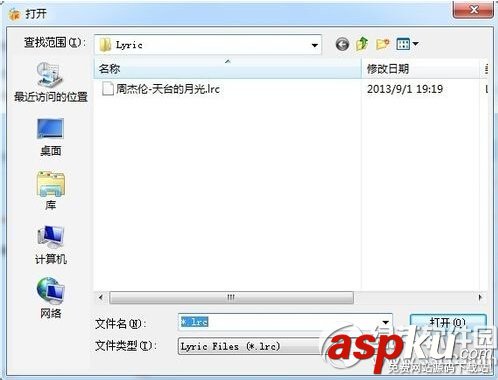Sort by the 修改日期 column header
The height and width of the screenshot is (380, 498).
pos(421,69)
